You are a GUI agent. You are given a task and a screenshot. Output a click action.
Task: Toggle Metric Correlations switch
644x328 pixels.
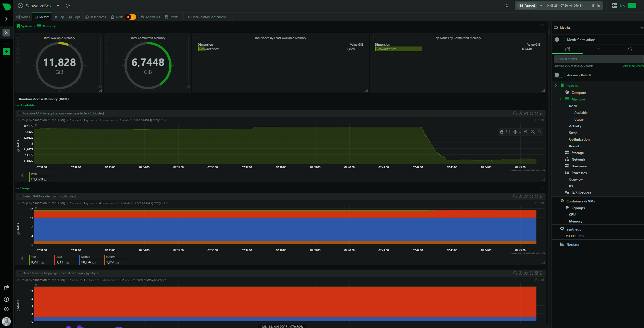click(559, 40)
